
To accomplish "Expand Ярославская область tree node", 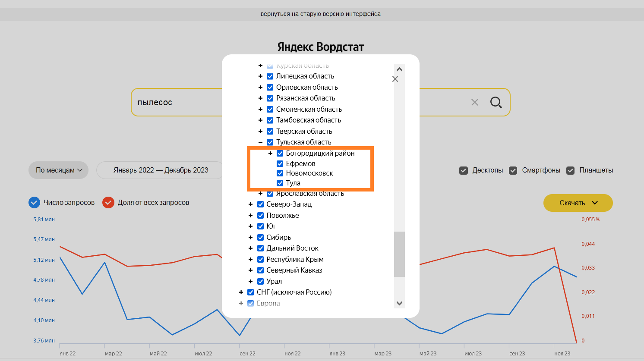I will pos(260,194).
